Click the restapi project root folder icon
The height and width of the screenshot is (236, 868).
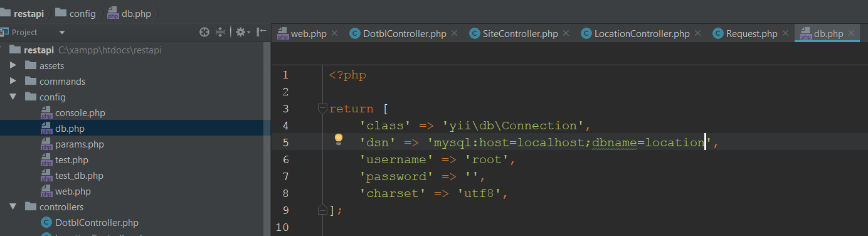(15, 50)
